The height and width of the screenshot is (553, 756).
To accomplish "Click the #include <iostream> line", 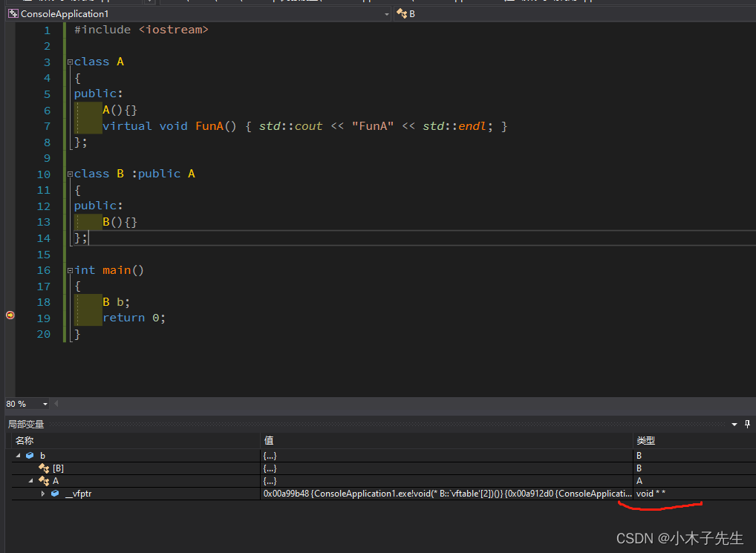I will point(141,30).
